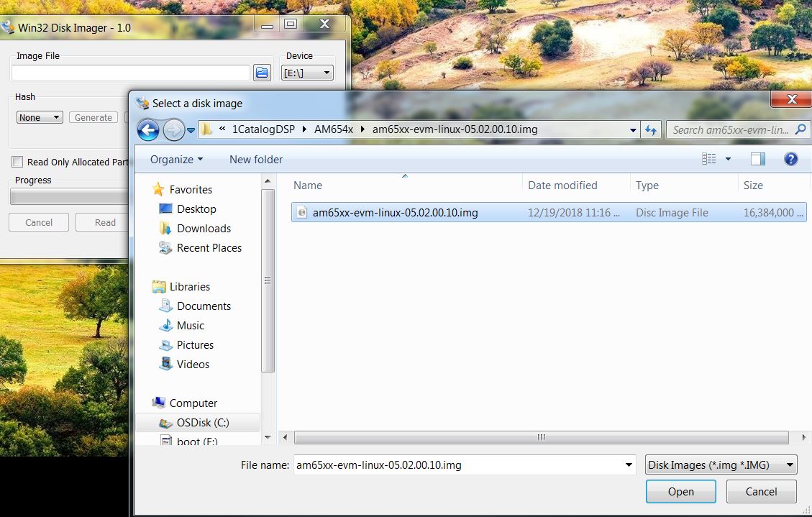Enable Read Only Allocated Partitions checkbox
This screenshot has height=517, width=812.
pos(17,162)
